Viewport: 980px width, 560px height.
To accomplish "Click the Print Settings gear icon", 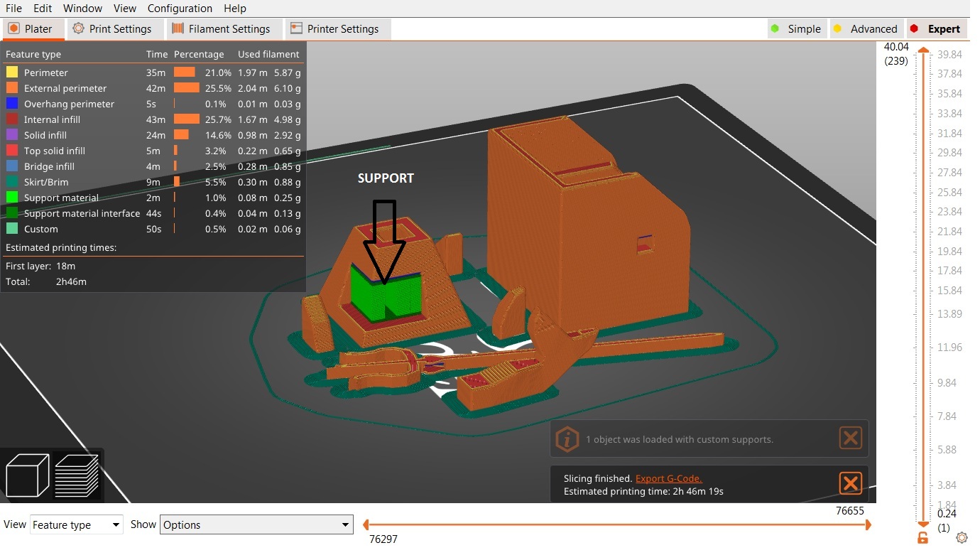I will pyautogui.click(x=78, y=29).
